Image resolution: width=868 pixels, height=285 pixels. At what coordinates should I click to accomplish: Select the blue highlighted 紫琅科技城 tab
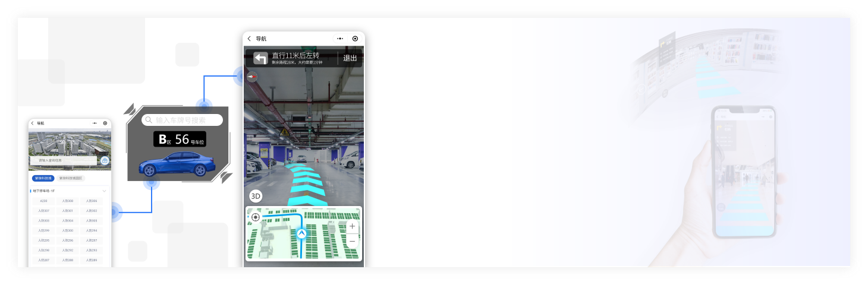pos(43,178)
